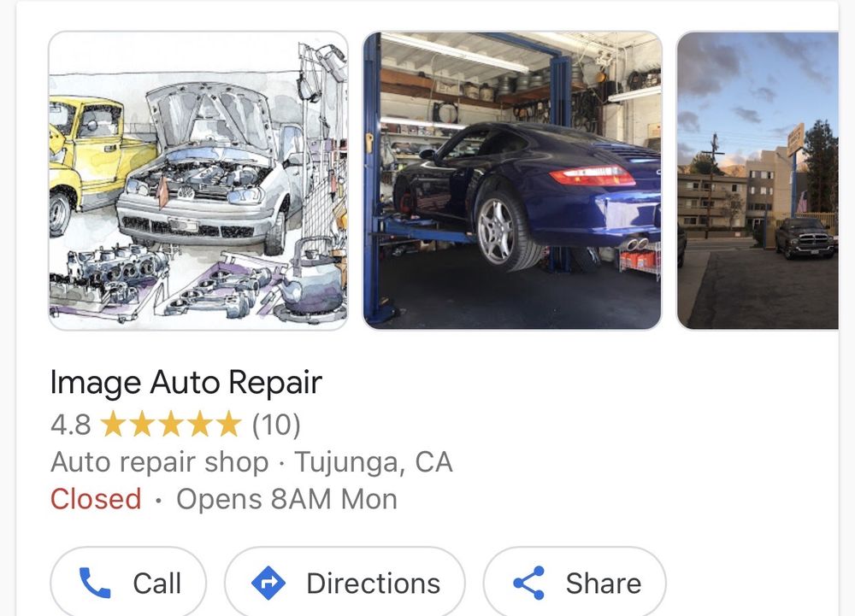
Task: Click the first gold star
Action: [x=114, y=425]
